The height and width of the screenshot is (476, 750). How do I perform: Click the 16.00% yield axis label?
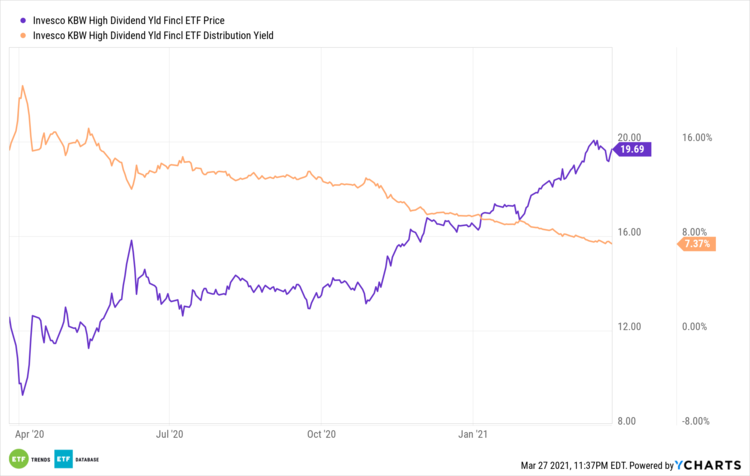(x=695, y=138)
